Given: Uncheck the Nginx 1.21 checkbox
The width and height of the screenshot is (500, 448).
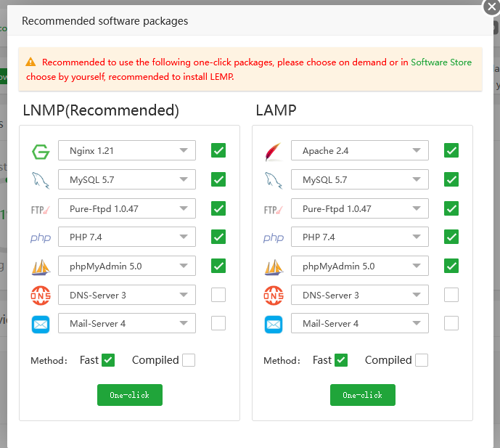Looking at the screenshot, I should (218, 151).
